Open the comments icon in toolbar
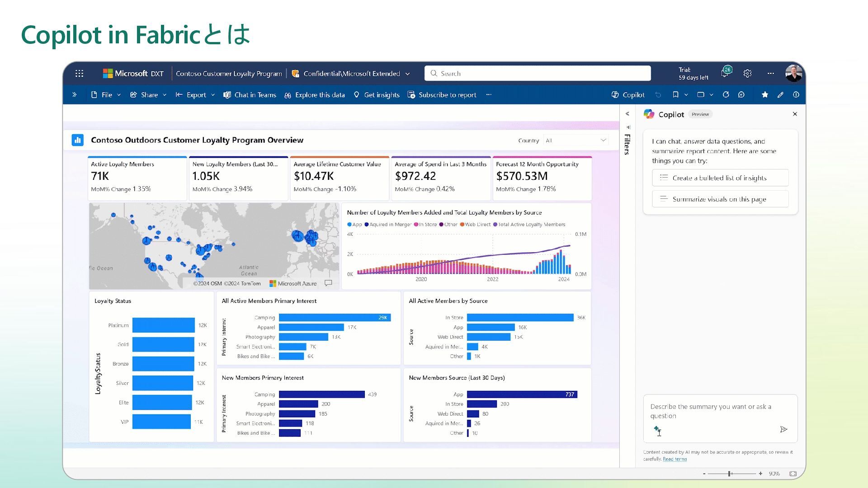Viewport: 868px width, 488px height. 741,94
